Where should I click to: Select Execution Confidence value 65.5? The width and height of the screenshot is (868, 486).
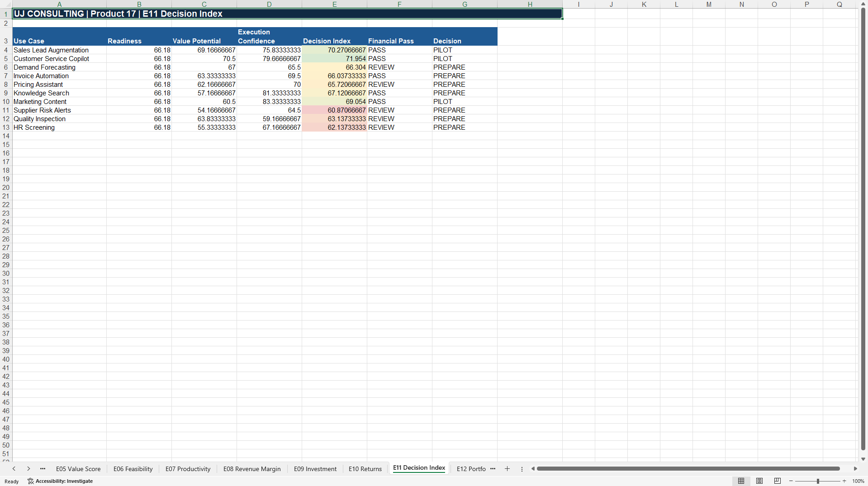click(x=269, y=67)
